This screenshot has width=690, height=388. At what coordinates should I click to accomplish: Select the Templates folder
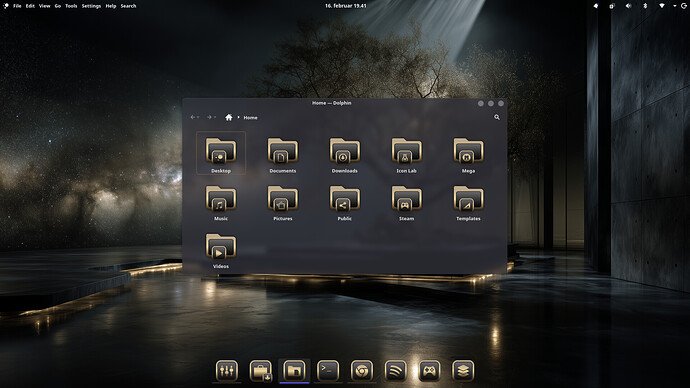(468, 203)
